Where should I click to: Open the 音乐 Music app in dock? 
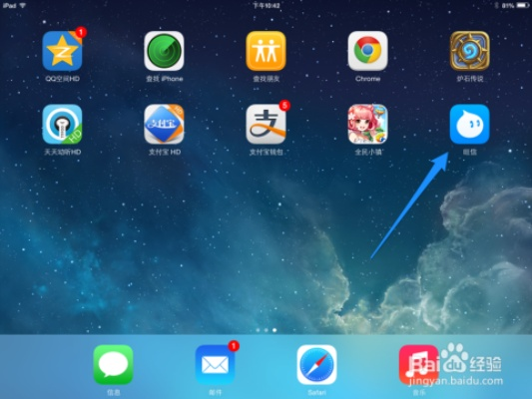click(x=418, y=365)
